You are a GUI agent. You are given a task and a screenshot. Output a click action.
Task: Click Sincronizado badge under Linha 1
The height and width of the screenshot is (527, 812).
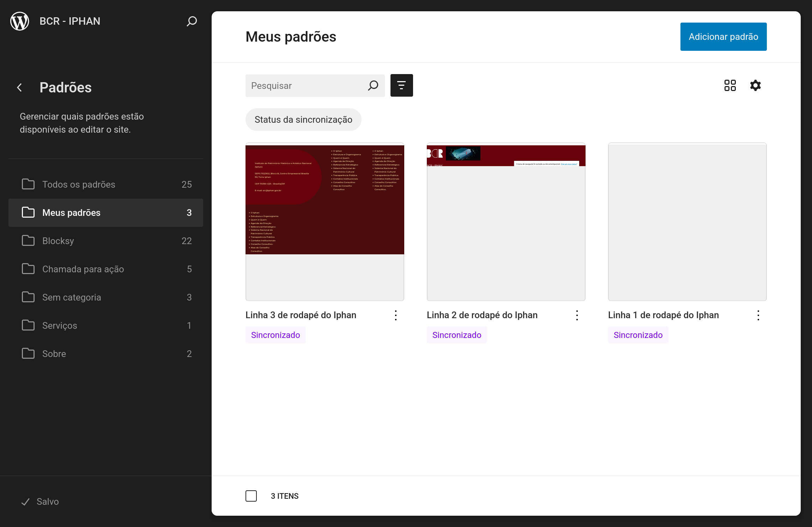[x=638, y=335]
